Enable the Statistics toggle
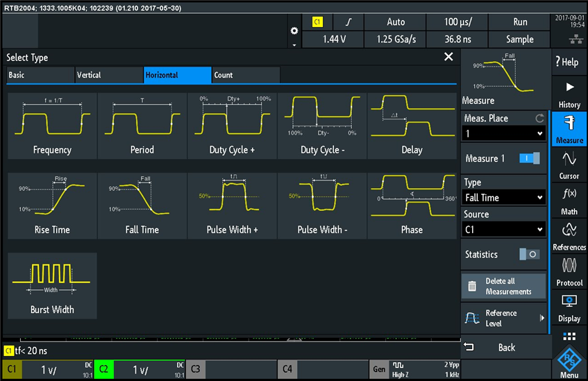The image size is (588, 381). pyautogui.click(x=529, y=255)
